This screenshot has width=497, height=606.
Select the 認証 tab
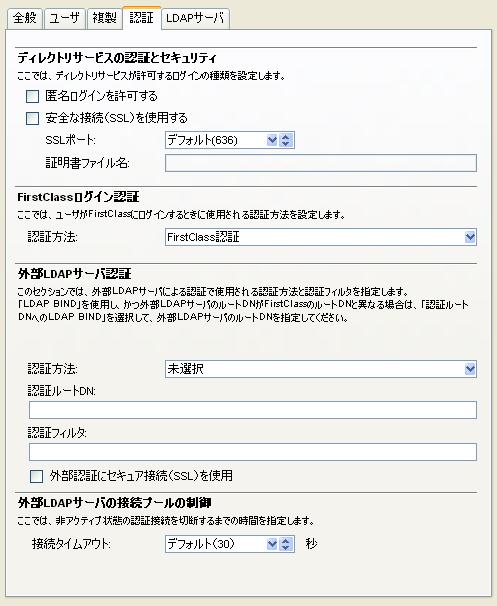click(x=141, y=17)
